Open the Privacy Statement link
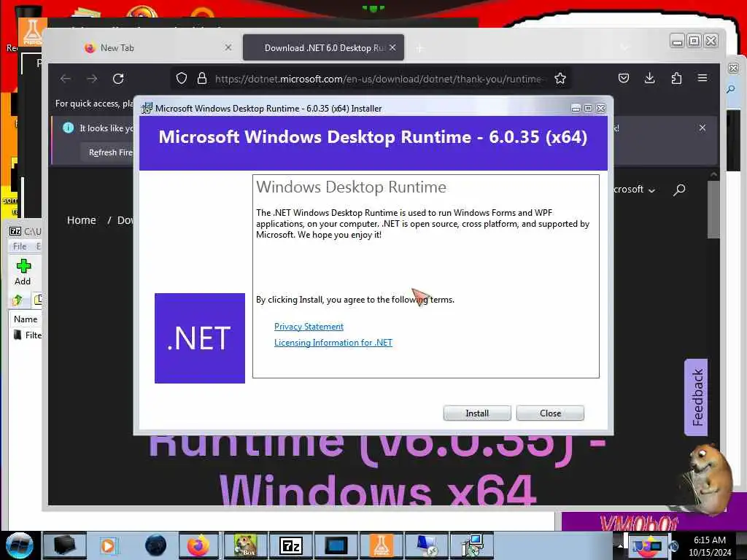Image resolution: width=747 pixels, height=560 pixels. pos(309,326)
